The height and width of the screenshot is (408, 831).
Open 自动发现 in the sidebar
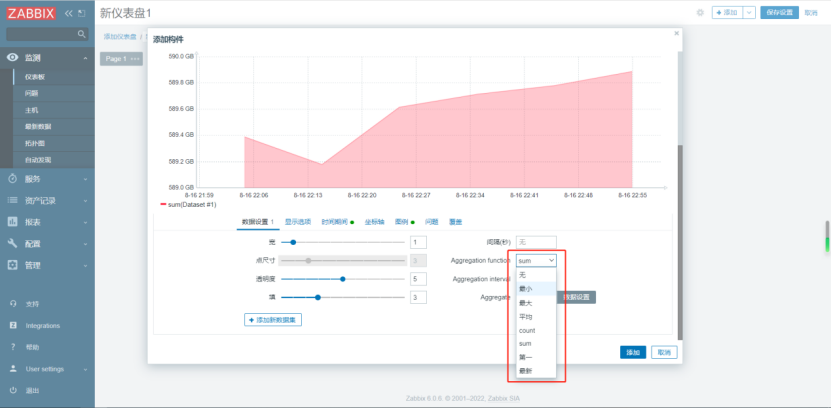pos(38,159)
